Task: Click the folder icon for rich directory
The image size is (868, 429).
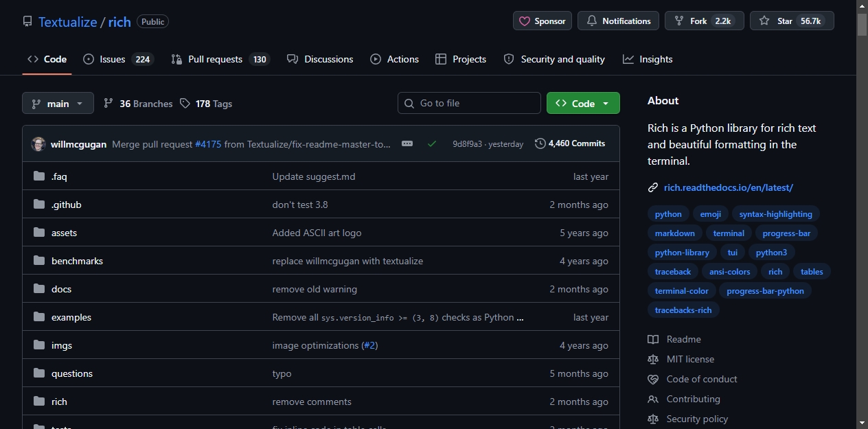Action: tap(39, 402)
